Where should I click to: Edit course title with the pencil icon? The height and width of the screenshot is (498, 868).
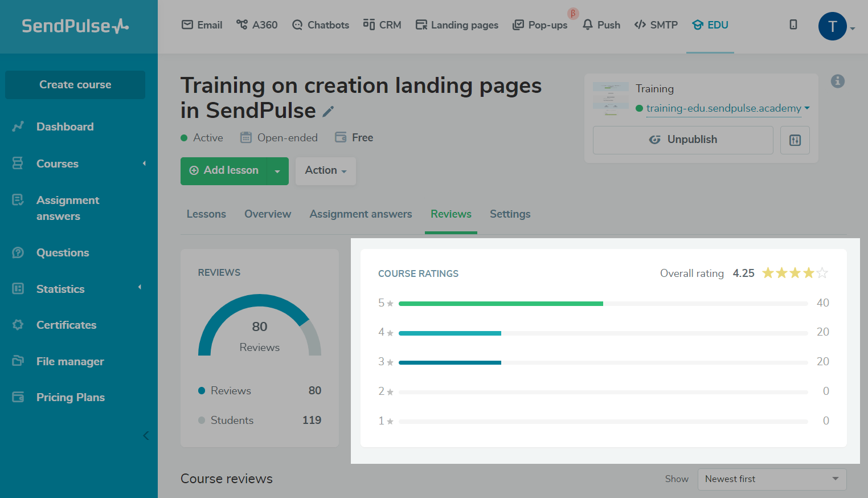pos(328,112)
